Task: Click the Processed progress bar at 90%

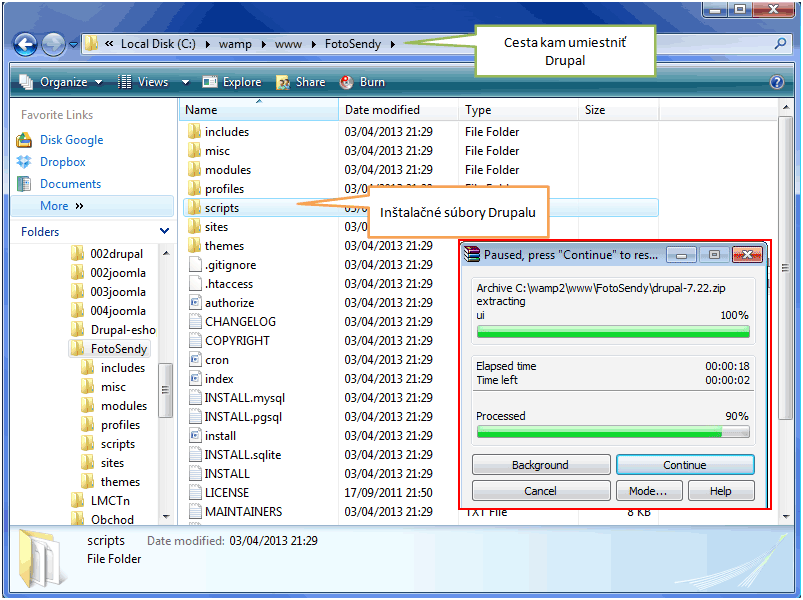Action: pos(613,432)
